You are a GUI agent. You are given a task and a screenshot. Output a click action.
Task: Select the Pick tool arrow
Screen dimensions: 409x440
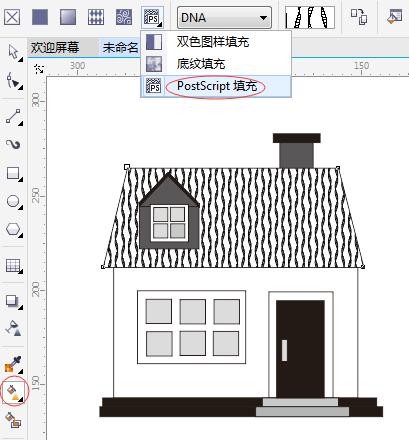pos(14,53)
